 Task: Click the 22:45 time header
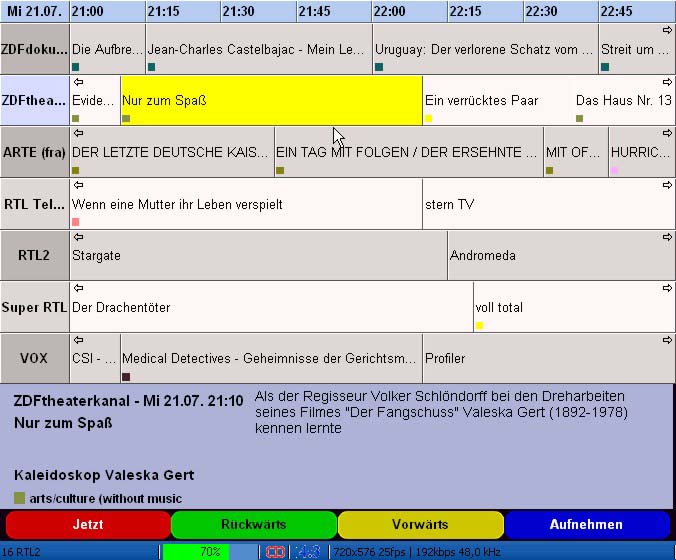637,11
